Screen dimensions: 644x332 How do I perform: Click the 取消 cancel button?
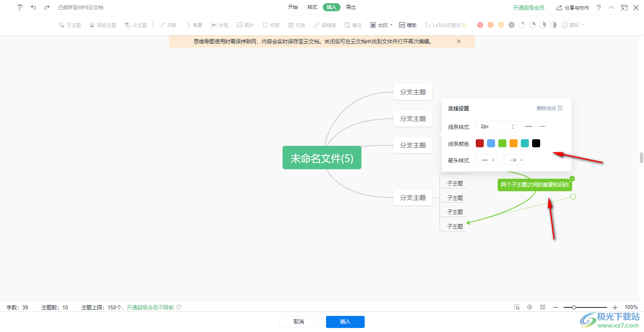click(x=299, y=322)
